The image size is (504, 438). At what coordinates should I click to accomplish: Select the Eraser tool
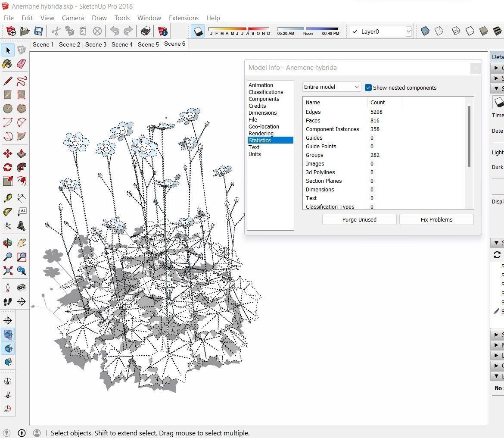pyautogui.click(x=22, y=64)
